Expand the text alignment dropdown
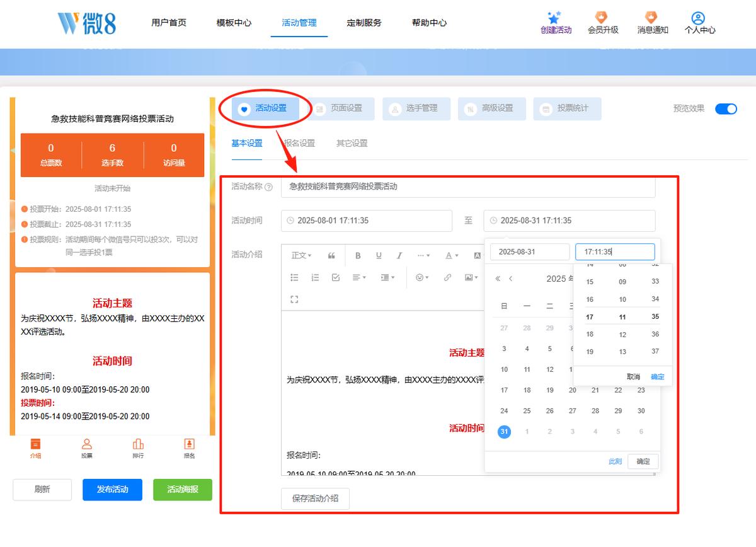756x547 pixels. [359, 277]
